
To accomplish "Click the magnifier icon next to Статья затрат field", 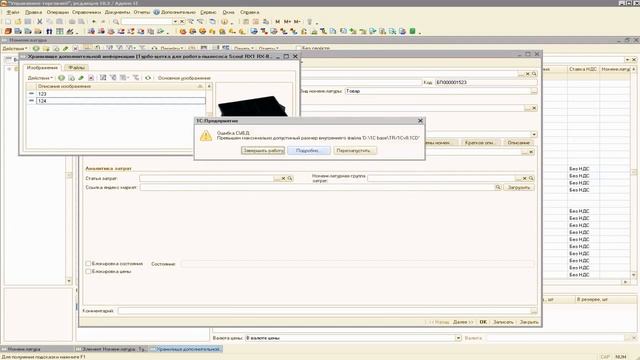I will tap(290, 178).
